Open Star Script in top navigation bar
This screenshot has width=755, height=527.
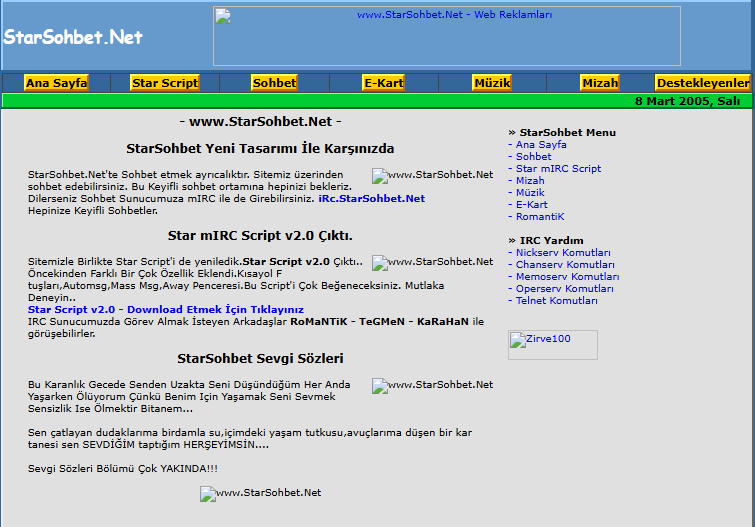165,83
